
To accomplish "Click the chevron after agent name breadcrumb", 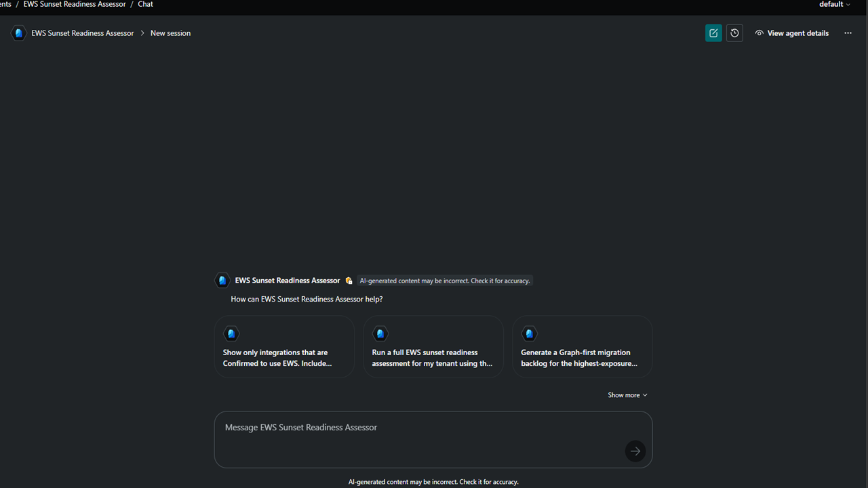I will (142, 33).
